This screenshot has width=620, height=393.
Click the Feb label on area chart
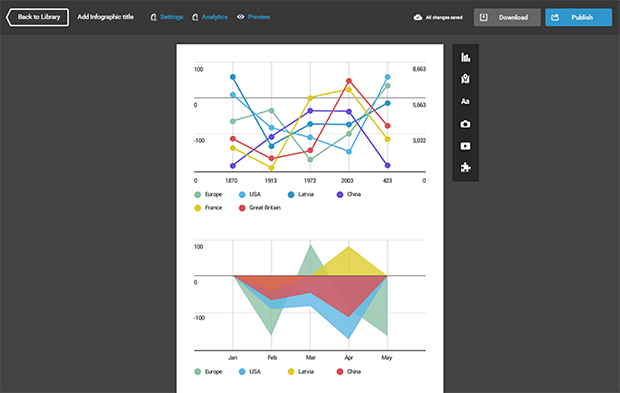coord(272,358)
